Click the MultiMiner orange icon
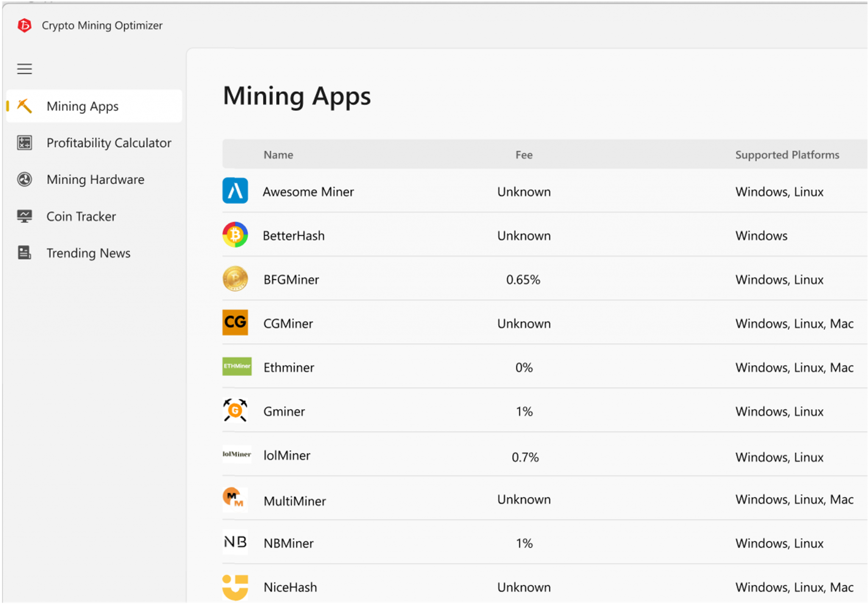 coord(234,498)
